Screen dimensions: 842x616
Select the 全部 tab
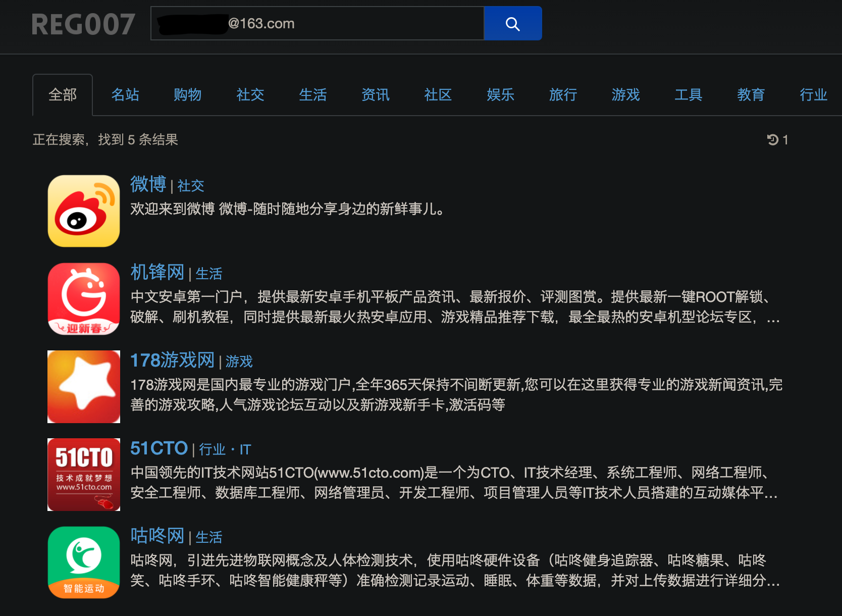pyautogui.click(x=63, y=95)
